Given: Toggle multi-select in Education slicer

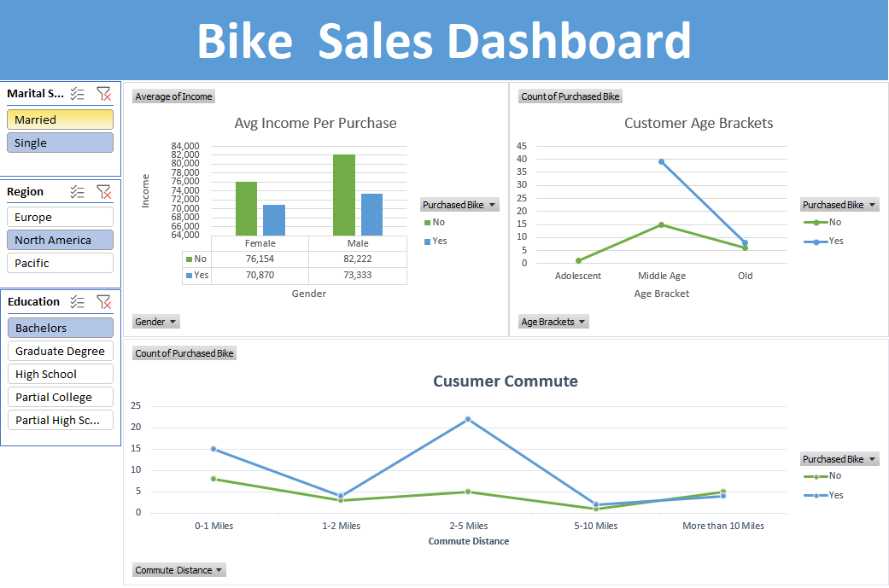Looking at the screenshot, I should [78, 302].
